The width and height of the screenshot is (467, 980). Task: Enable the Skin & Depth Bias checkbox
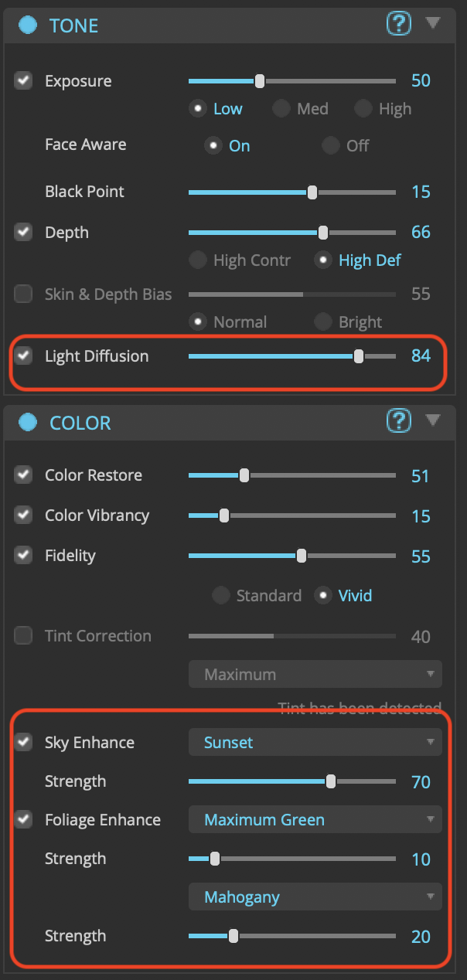[x=24, y=294]
